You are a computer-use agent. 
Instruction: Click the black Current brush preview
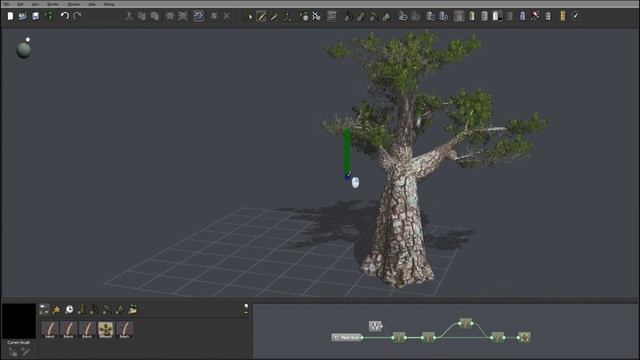click(19, 321)
